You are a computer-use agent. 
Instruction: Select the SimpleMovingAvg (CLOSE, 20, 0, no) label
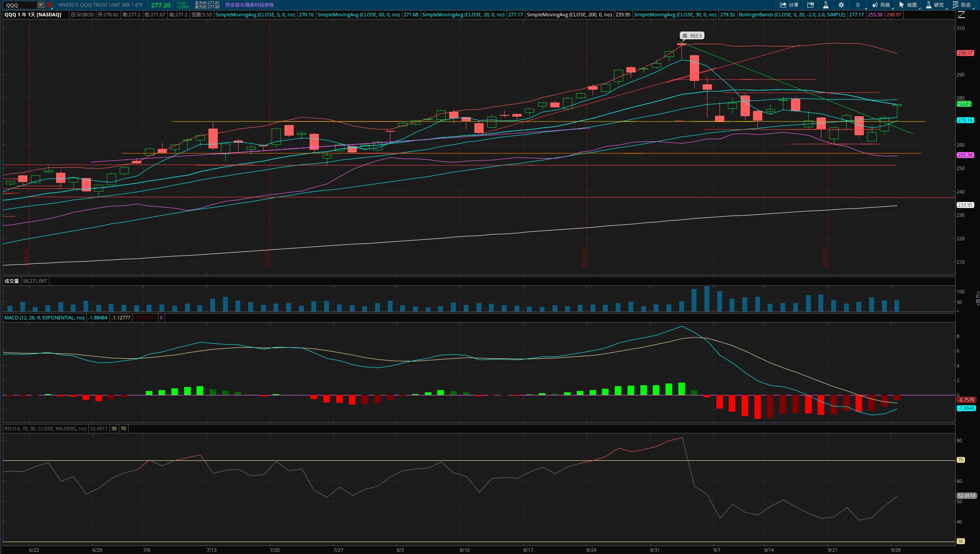pos(463,15)
